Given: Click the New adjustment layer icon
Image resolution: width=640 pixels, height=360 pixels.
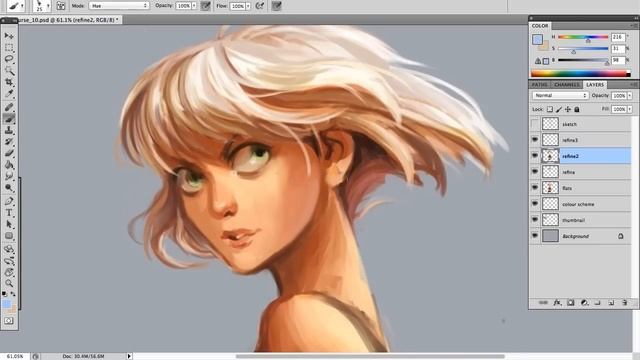Looking at the screenshot, I should pyautogui.click(x=584, y=302).
